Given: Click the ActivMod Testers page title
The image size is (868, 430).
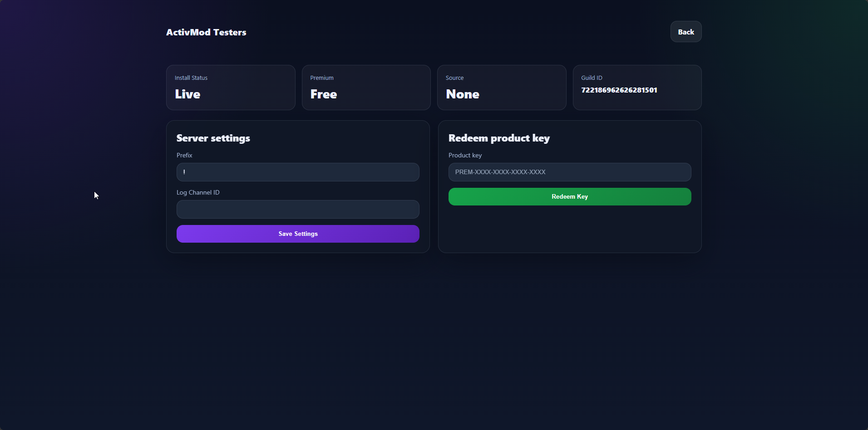Looking at the screenshot, I should (206, 32).
